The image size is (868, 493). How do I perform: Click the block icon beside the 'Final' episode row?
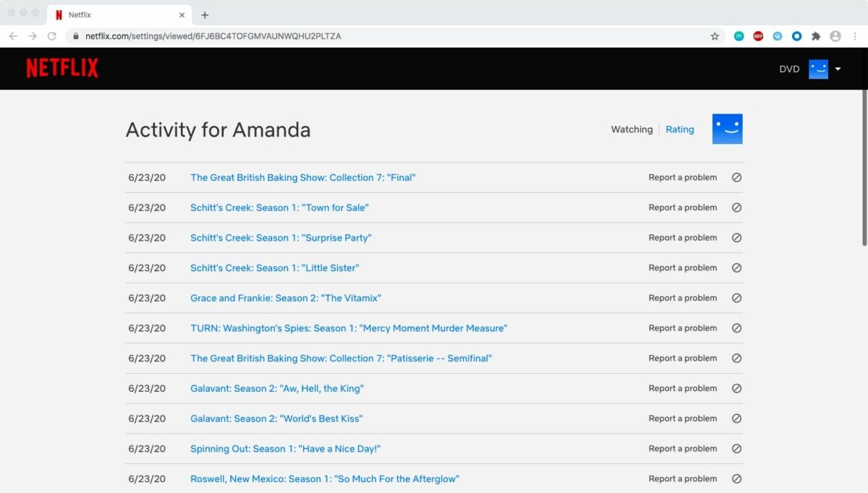pos(737,177)
